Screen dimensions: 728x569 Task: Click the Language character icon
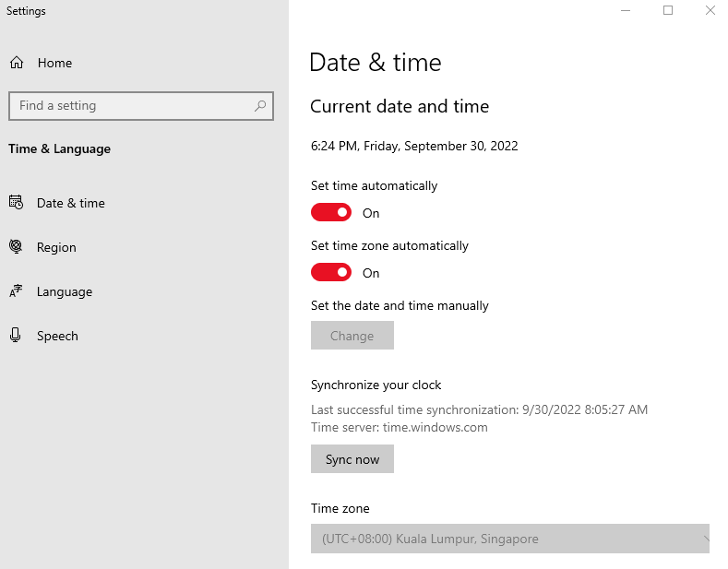coord(16,291)
